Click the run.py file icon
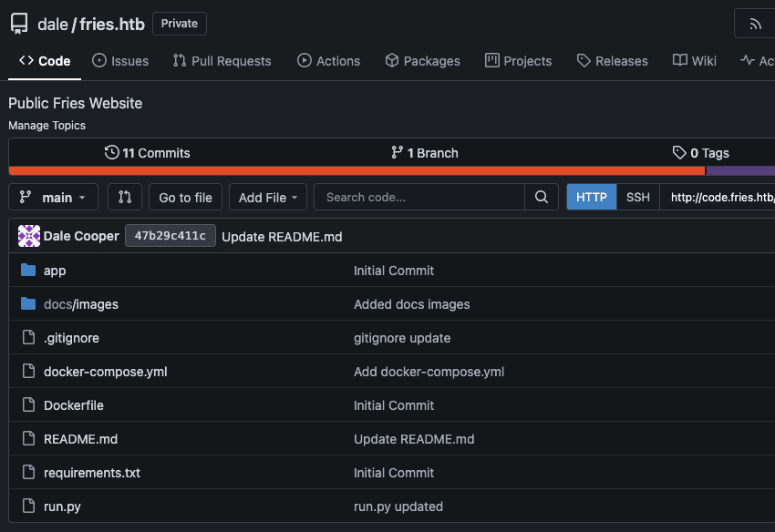 tap(28, 506)
